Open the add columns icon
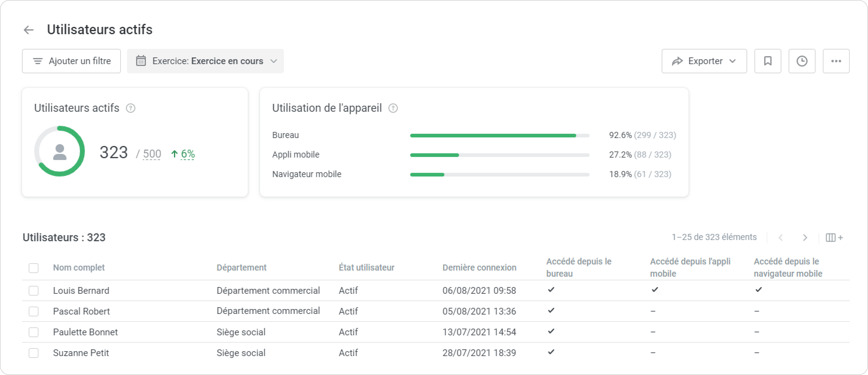The image size is (868, 375). (x=834, y=238)
